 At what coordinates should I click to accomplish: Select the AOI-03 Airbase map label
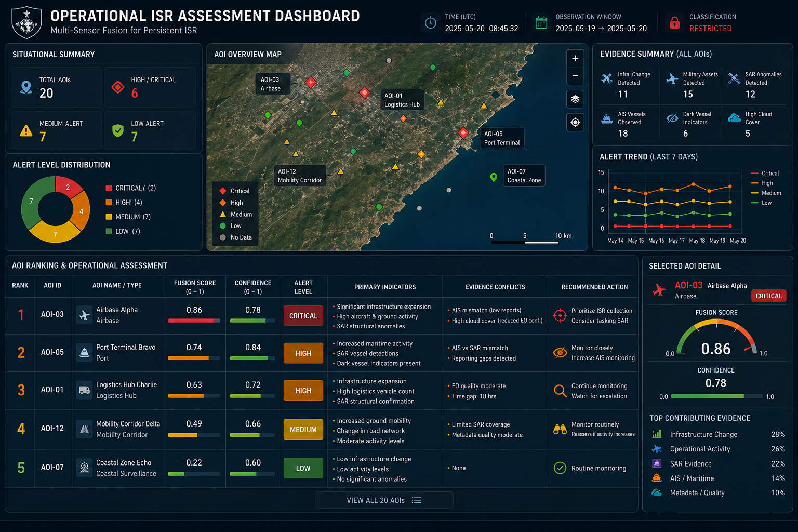[272, 84]
